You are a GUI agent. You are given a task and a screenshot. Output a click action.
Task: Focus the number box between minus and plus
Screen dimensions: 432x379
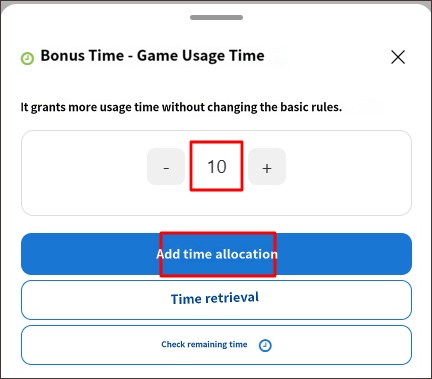coord(217,166)
